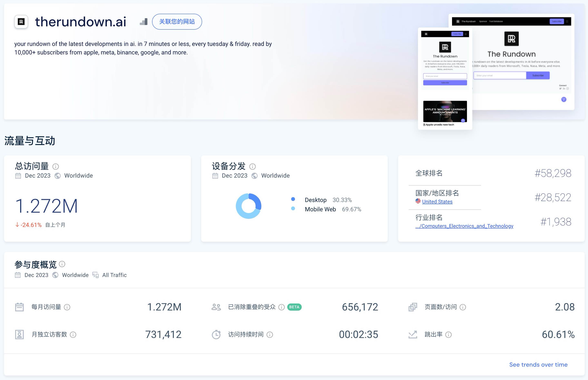This screenshot has width=588, height=380.
Task: Click the therundown.ai site favicon
Action: 21,22
